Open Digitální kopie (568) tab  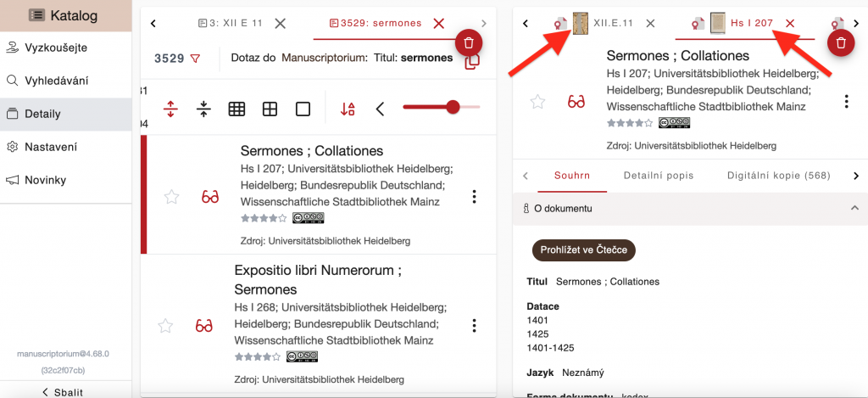[x=778, y=176]
